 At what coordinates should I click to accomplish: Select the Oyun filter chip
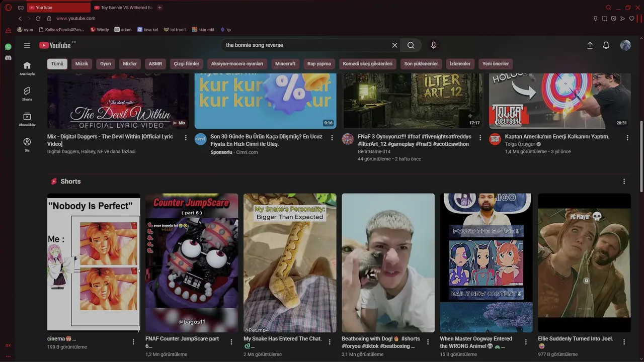(106, 64)
